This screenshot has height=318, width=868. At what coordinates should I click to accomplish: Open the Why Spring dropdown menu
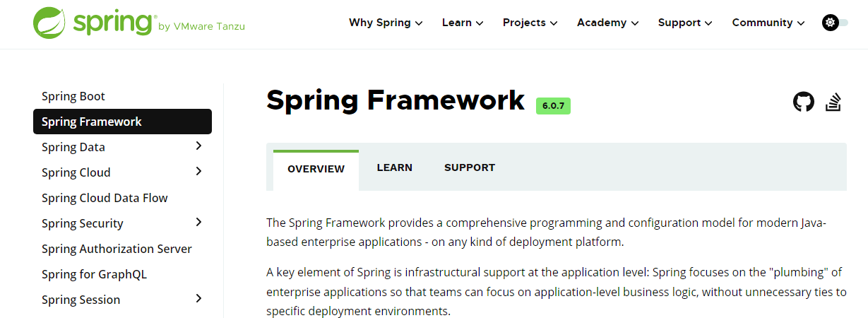386,23
